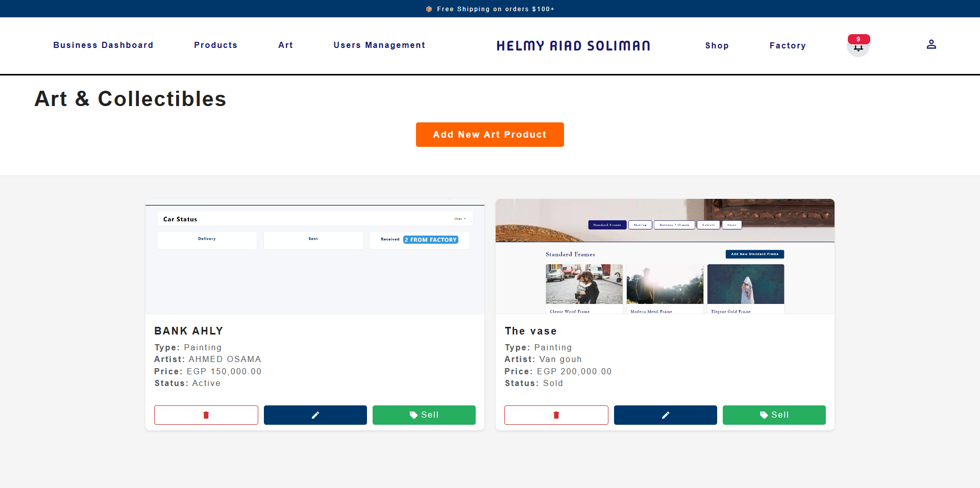Edit The vase painting with pencil icon
The image size is (980, 488).
tap(666, 415)
